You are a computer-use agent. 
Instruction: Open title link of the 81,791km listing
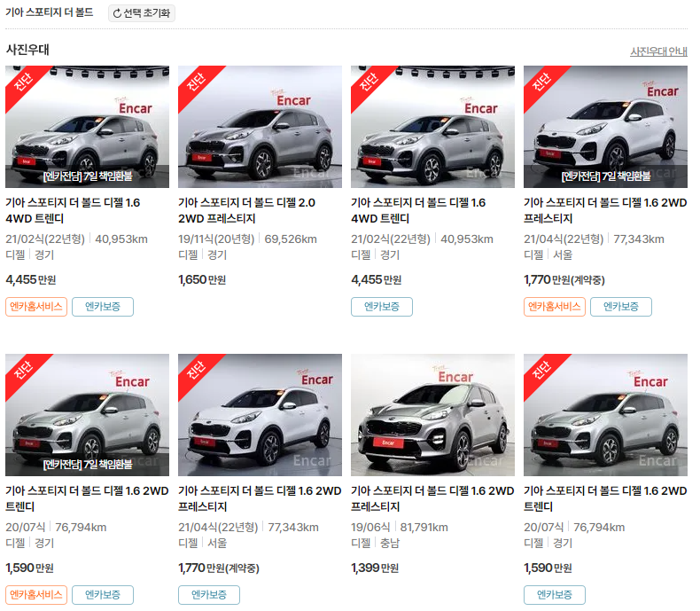(x=432, y=498)
